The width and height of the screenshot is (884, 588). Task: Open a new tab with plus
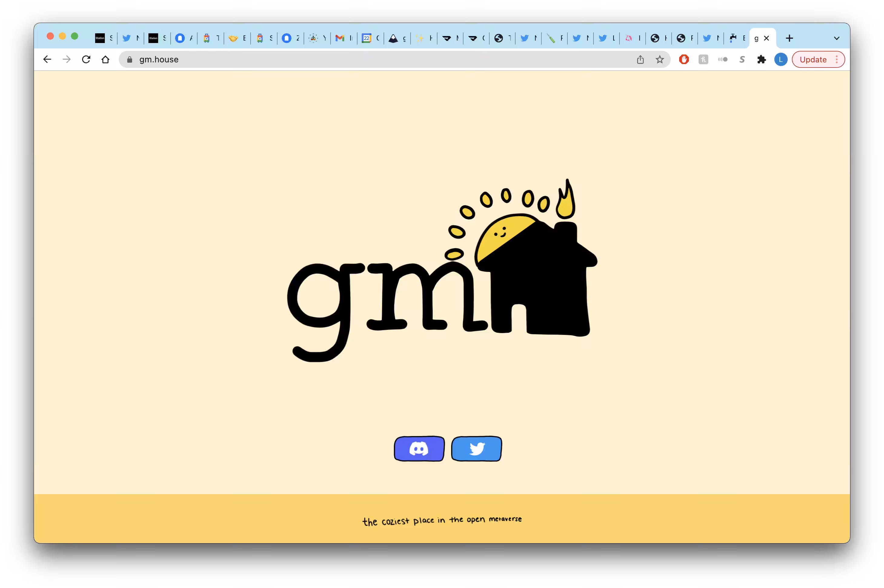(789, 38)
